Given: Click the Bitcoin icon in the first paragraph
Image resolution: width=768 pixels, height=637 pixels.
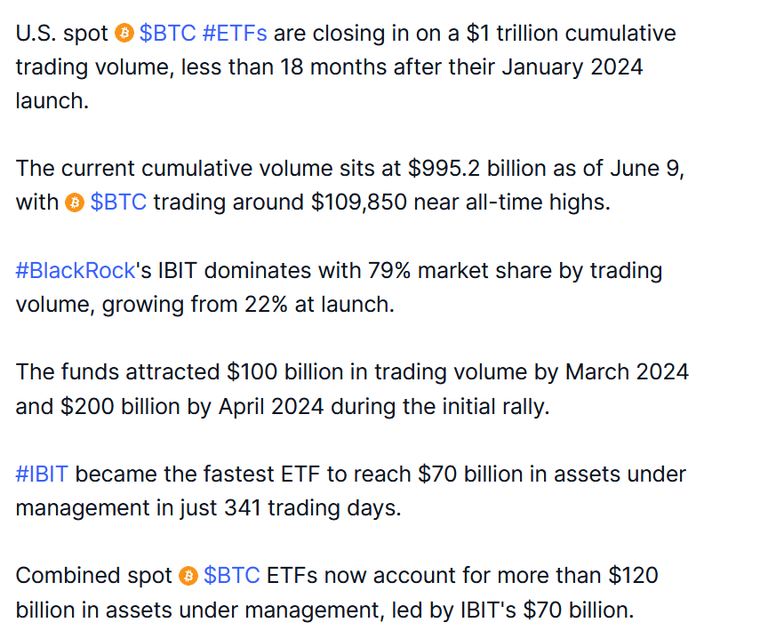Looking at the screenshot, I should click(124, 33).
